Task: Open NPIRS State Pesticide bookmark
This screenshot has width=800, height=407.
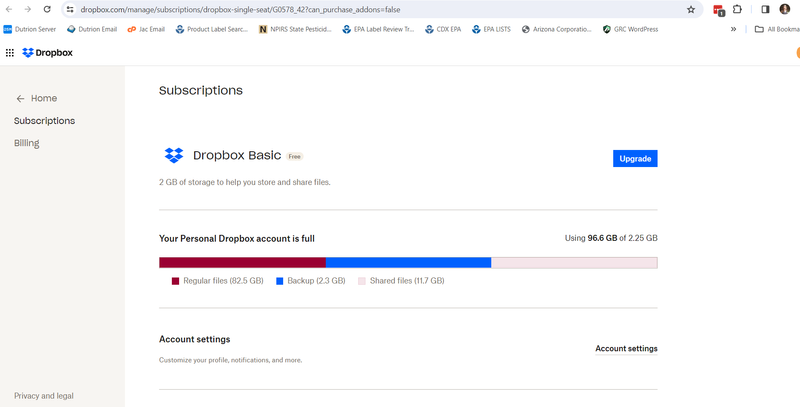Action: point(295,29)
